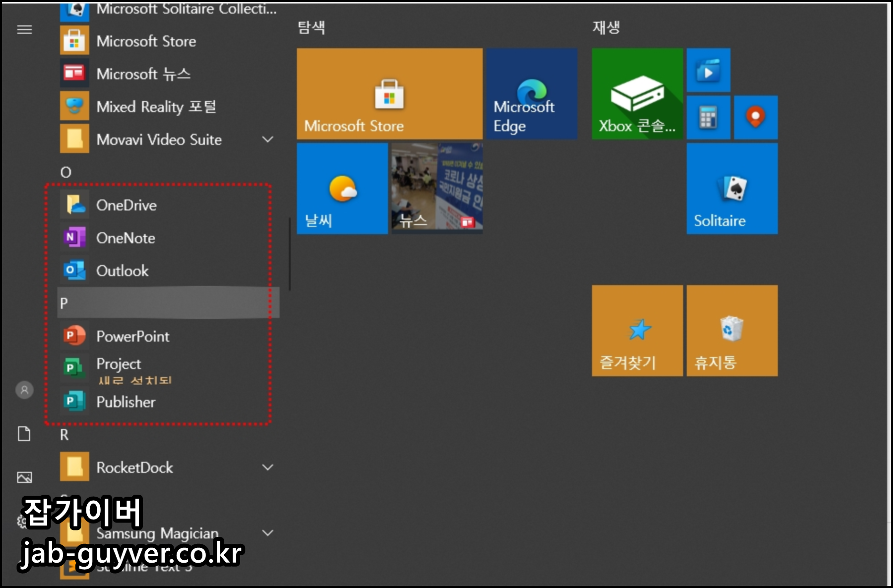Click the Publisher label text
893x588 pixels.
pos(126,402)
